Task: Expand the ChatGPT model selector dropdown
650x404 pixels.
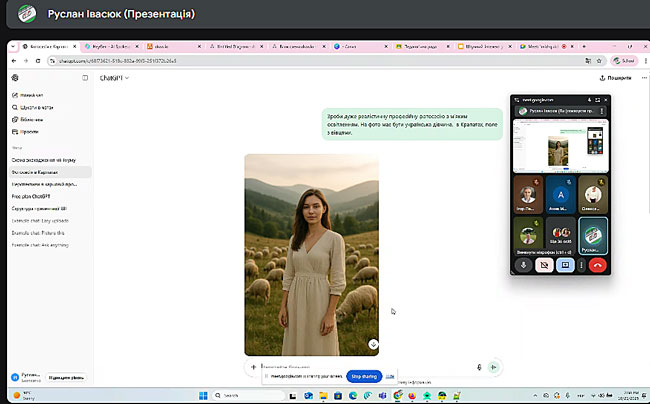Action: 115,77
